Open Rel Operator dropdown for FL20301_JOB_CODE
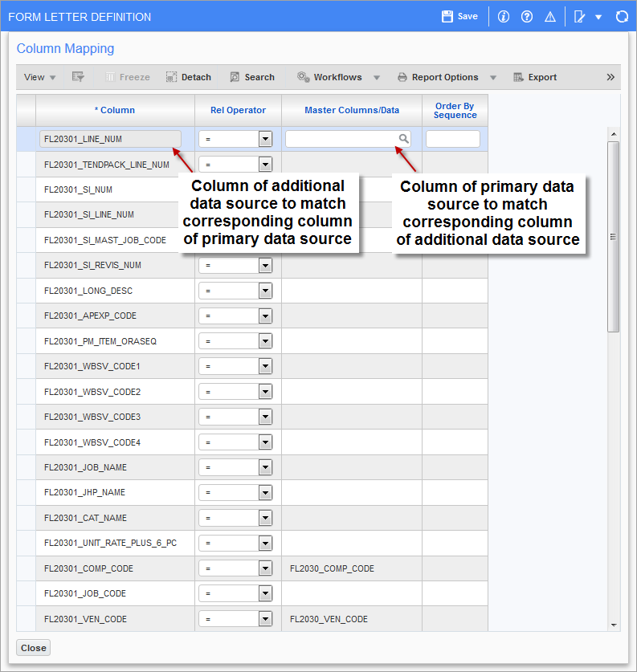The image size is (637, 672). pyautogui.click(x=265, y=593)
